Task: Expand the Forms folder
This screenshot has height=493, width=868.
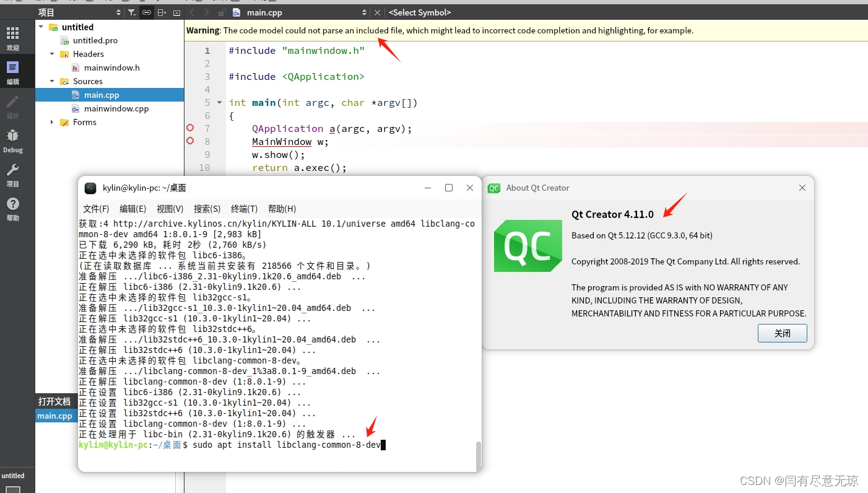Action: 52,122
